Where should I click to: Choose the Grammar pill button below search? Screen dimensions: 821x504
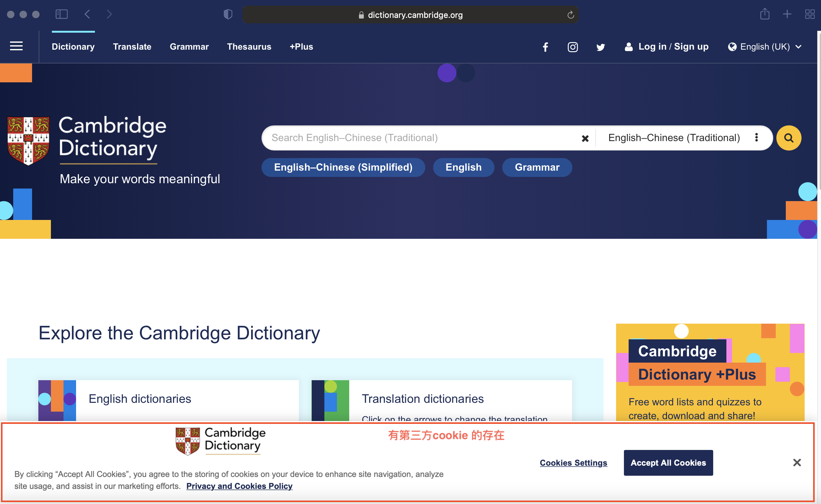[537, 167]
